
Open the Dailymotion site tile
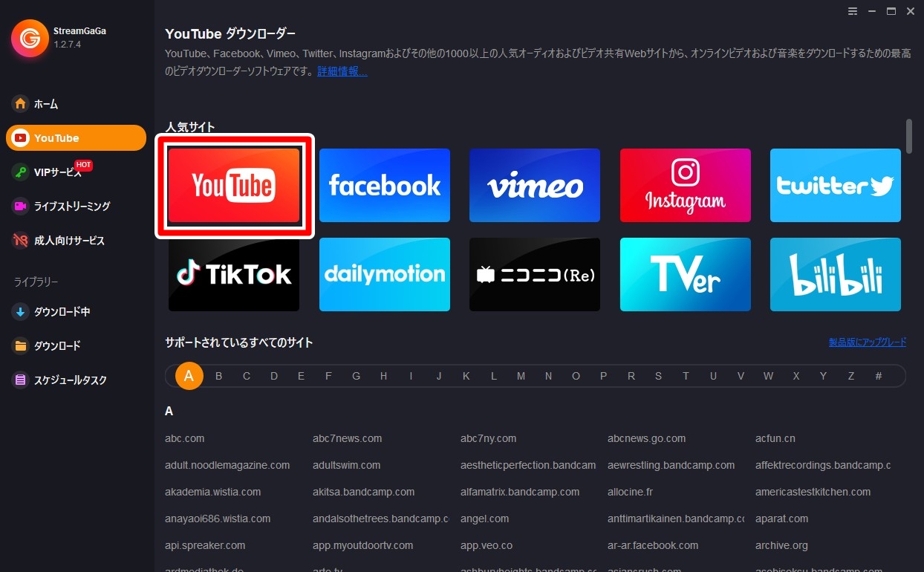click(x=385, y=274)
